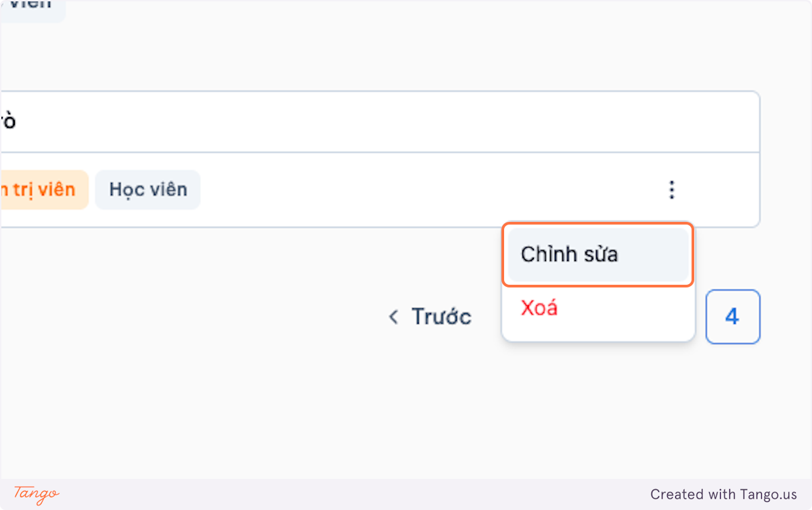Click the orange Quản trị viên tag
Viewport: 812px width, 510px height.
click(x=43, y=189)
